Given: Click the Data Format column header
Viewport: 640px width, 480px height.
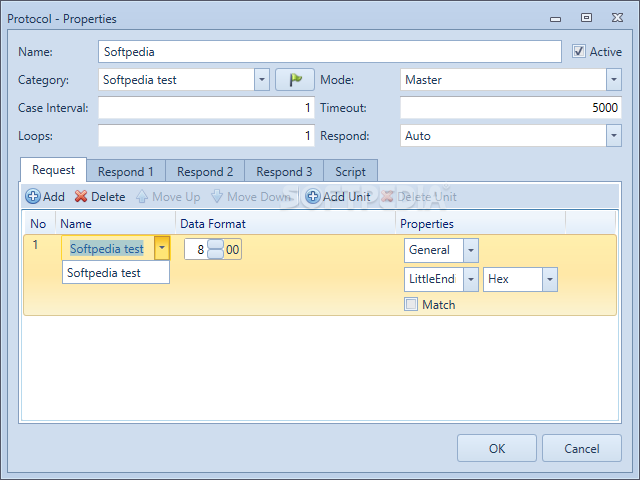Looking at the screenshot, I should pyautogui.click(x=285, y=223).
